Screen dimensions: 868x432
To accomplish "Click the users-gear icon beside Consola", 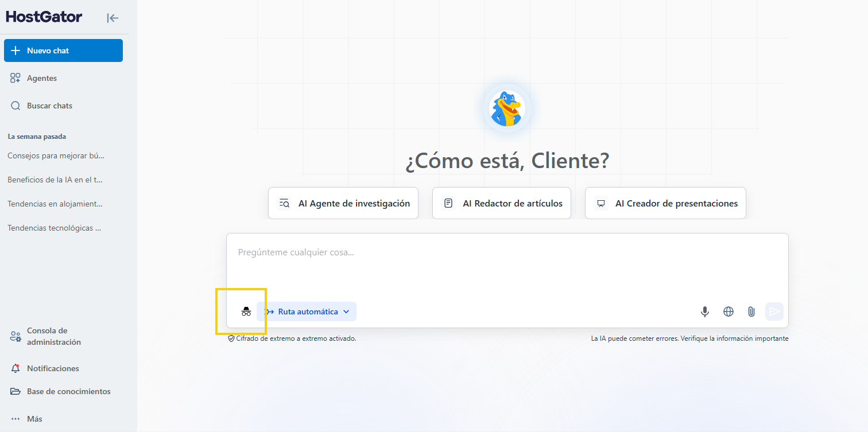I will (15, 336).
